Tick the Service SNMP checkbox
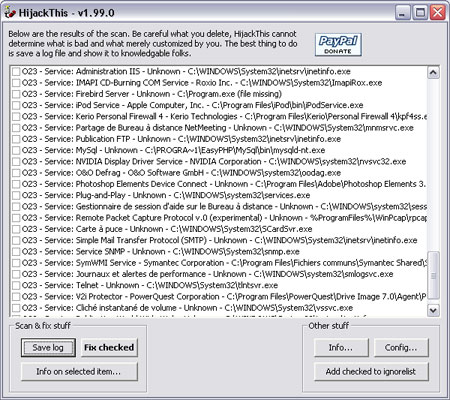The image size is (450, 400). (16, 252)
